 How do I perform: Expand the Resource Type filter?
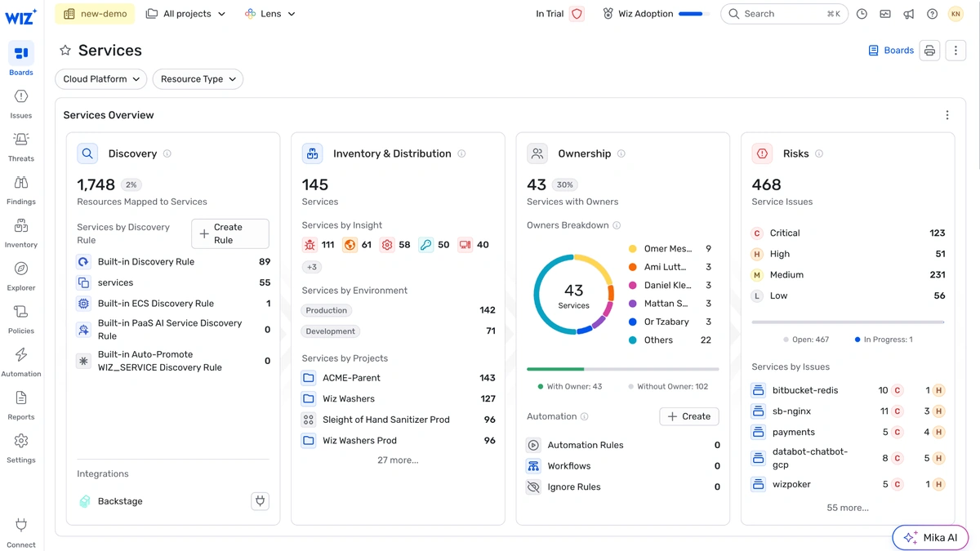coord(198,79)
